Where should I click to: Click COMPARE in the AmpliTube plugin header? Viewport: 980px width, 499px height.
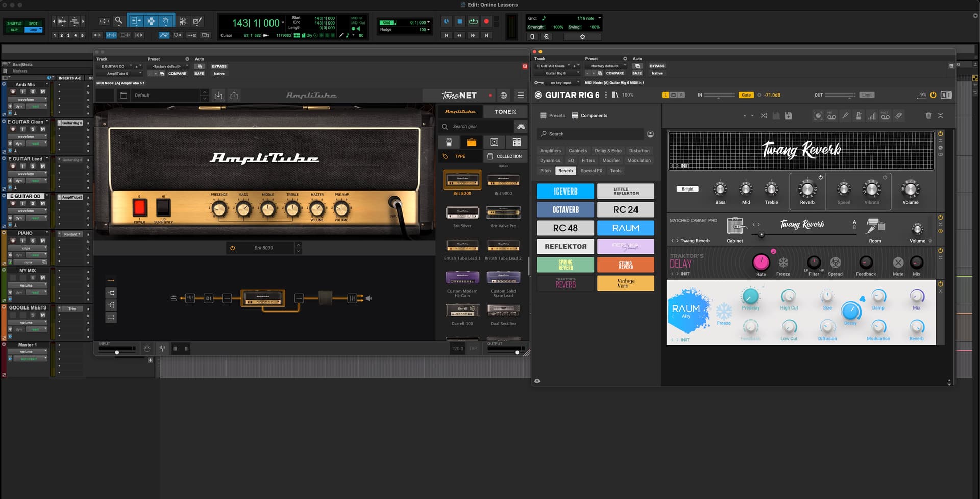pos(177,74)
